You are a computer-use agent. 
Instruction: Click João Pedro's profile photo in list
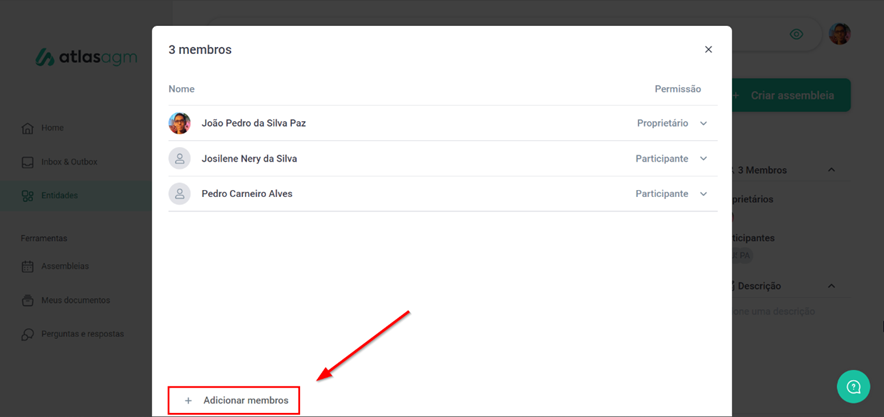pyautogui.click(x=180, y=123)
